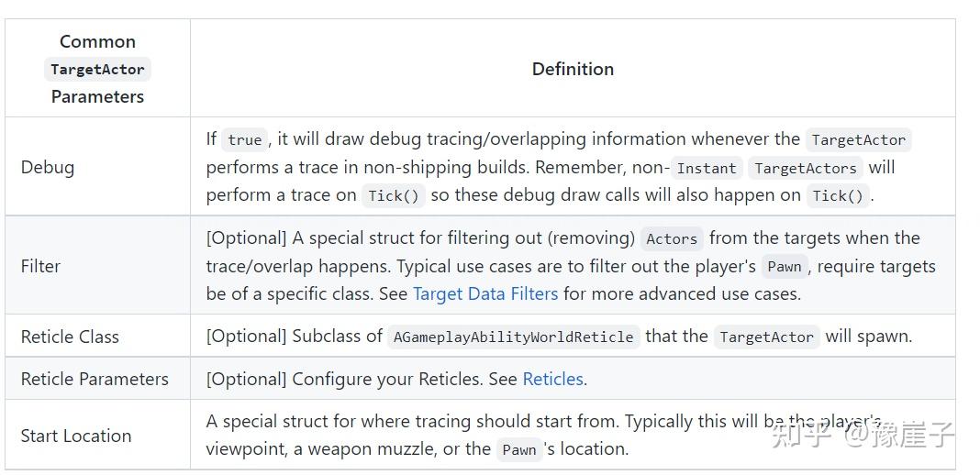The image size is (980, 475).
Task: Click the TargetActor code in the Debug description
Action: click(858, 140)
